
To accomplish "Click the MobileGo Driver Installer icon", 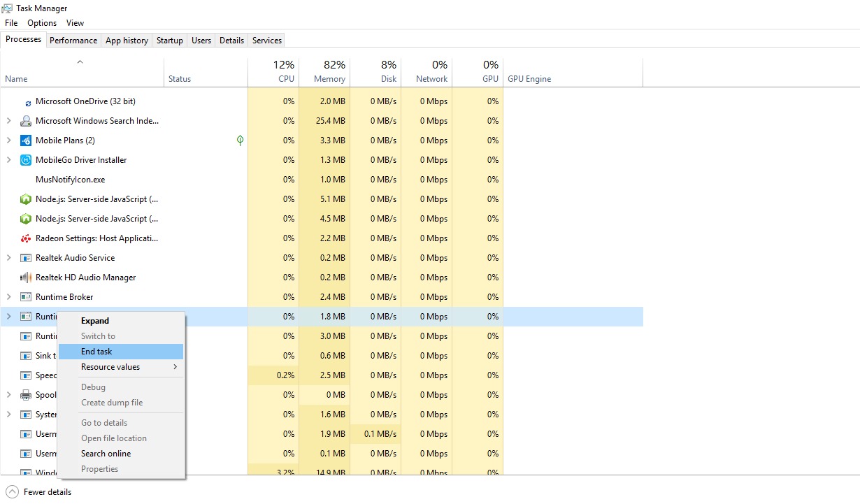I will pos(26,160).
